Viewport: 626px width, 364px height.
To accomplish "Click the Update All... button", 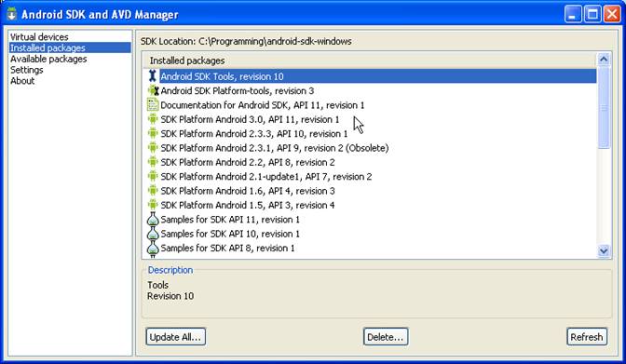I will click(x=176, y=337).
